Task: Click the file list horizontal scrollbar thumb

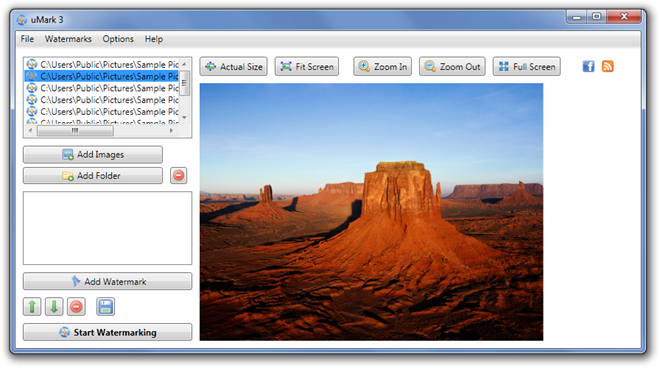Action: pos(75,131)
